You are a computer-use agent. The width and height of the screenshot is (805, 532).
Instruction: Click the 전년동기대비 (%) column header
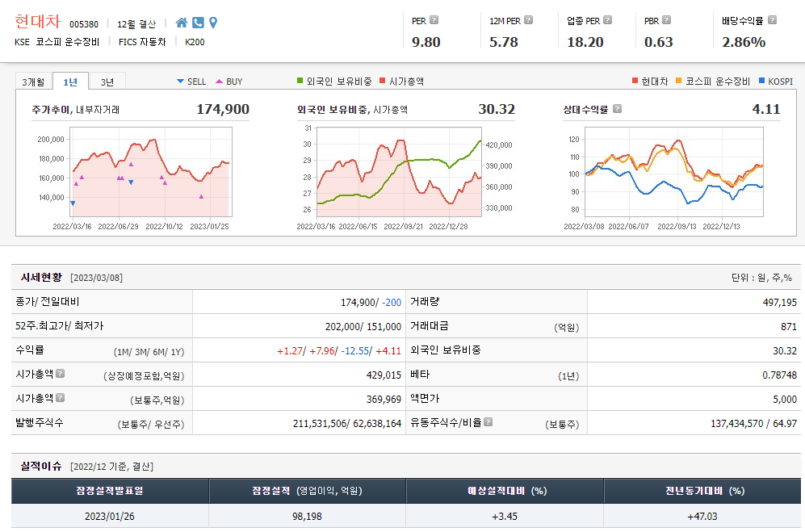tap(702, 491)
